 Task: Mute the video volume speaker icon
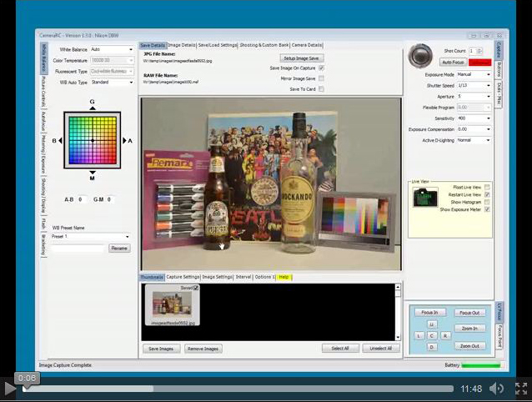pos(497,389)
